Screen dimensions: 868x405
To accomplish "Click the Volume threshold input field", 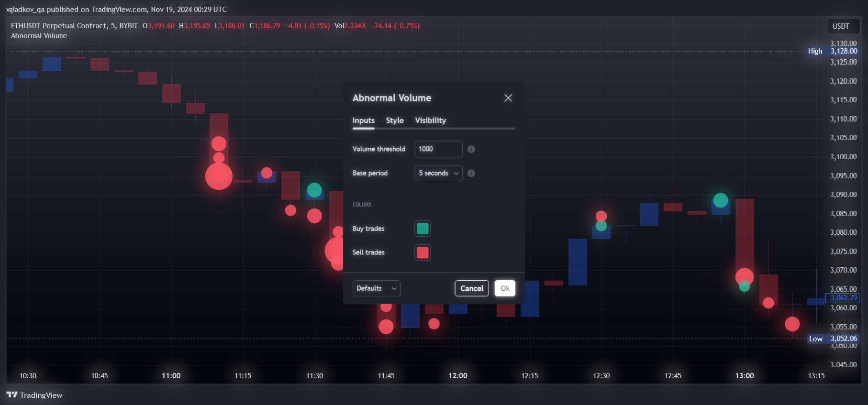I will coord(438,149).
